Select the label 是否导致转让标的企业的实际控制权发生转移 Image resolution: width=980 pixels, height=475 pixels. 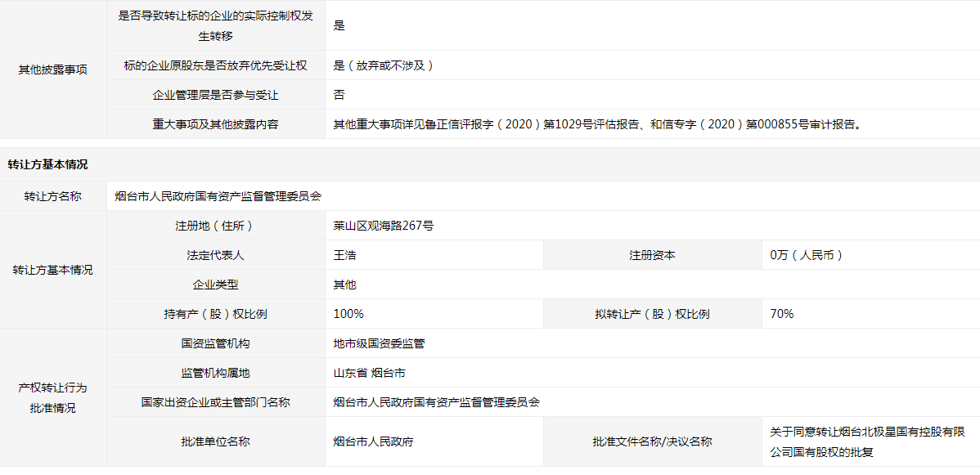click(216, 25)
